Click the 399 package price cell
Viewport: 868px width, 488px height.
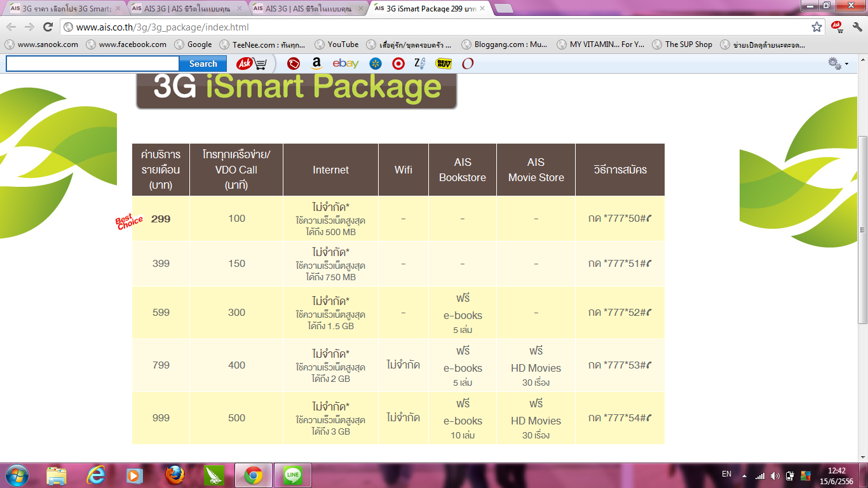161,264
